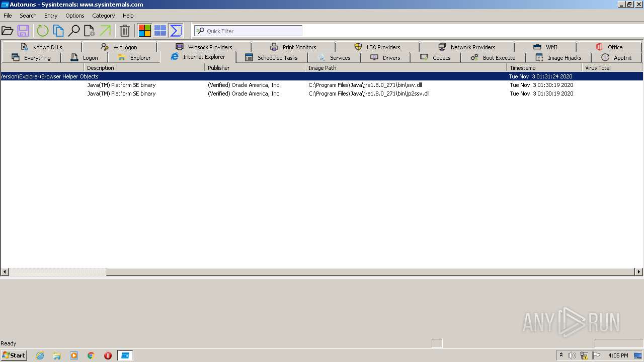Switch to the AppInit tab
Image resolution: width=644 pixels, height=362 pixels.
pos(617,57)
